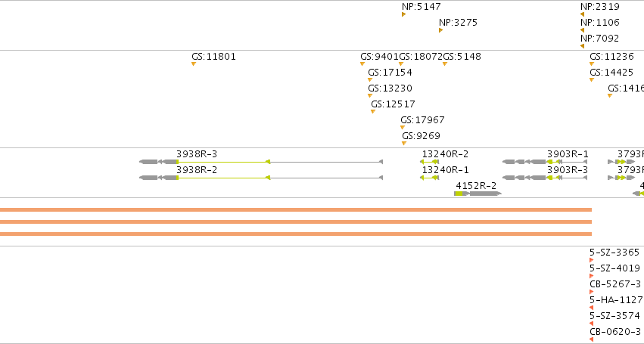Click the GS:5148 insertion label

(462, 57)
